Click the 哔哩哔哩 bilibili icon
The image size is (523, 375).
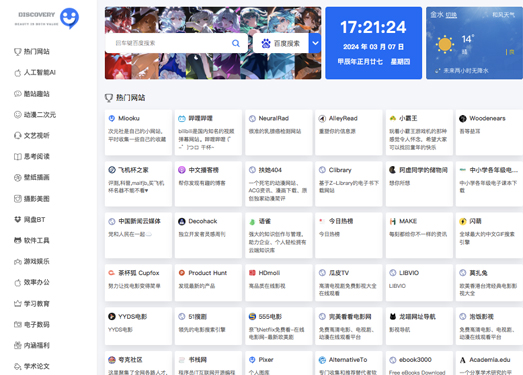click(181, 118)
